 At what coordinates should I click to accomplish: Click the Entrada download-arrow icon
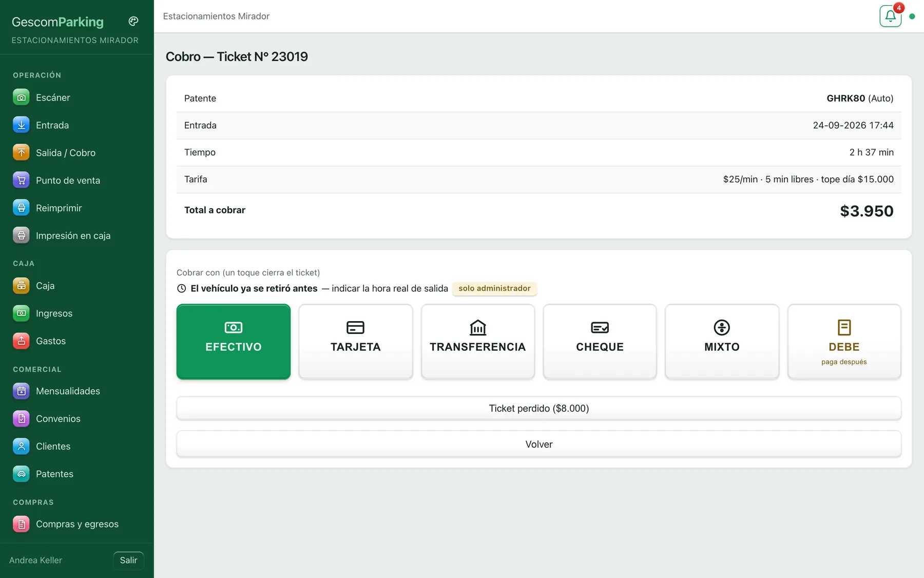(x=21, y=125)
